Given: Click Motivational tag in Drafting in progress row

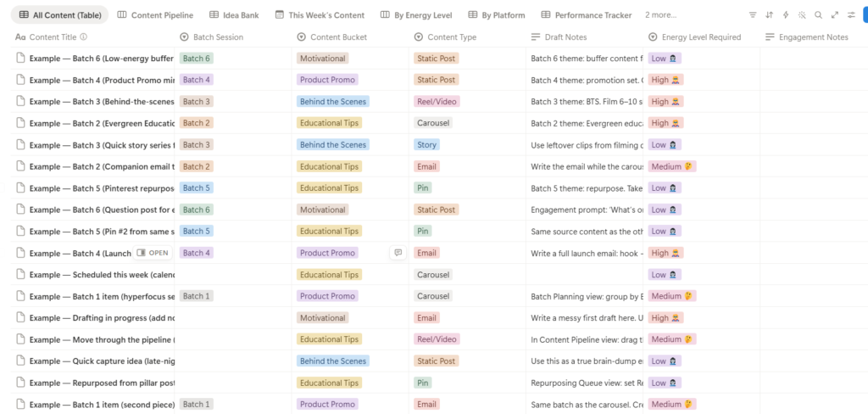Looking at the screenshot, I should click(x=323, y=317).
